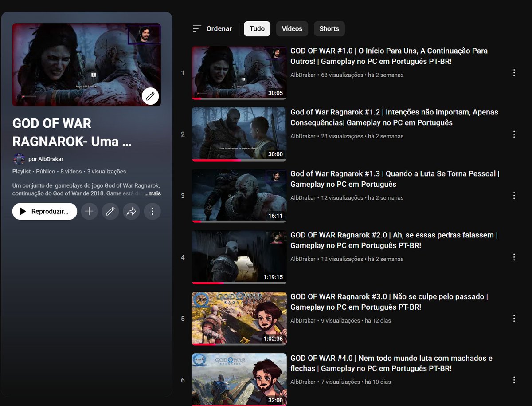Open options menu for Ragnarok #2.0 video
This screenshot has width=532, height=406.
tap(514, 257)
